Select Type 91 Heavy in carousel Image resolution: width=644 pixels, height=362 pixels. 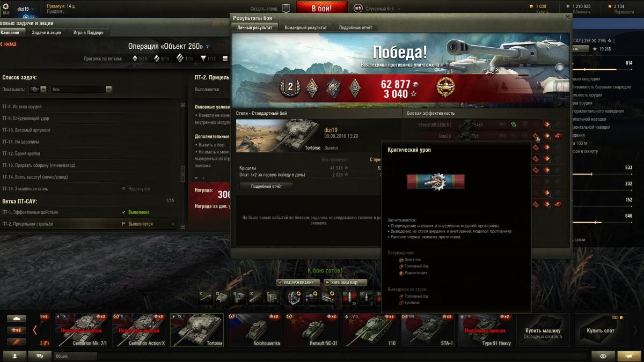(485, 330)
